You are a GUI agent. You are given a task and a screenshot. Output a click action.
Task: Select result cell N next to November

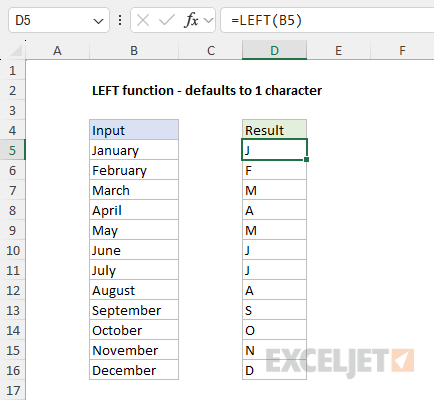click(x=274, y=350)
